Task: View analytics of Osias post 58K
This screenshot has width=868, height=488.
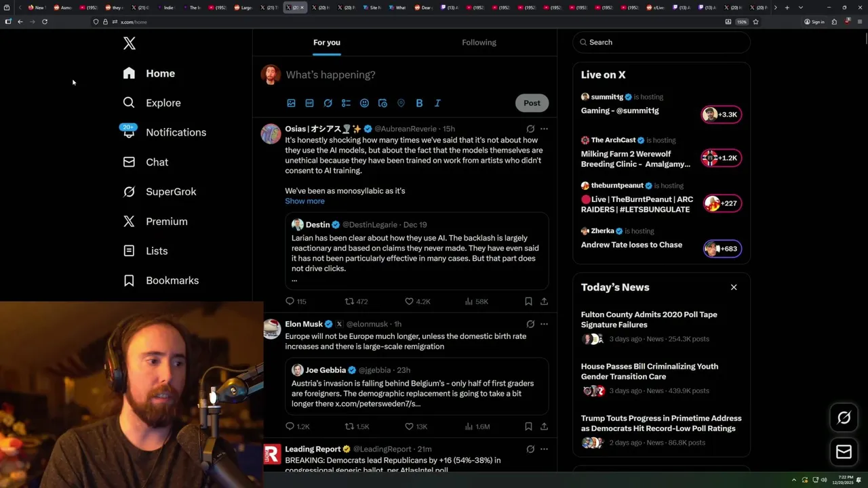Action: 476,302
